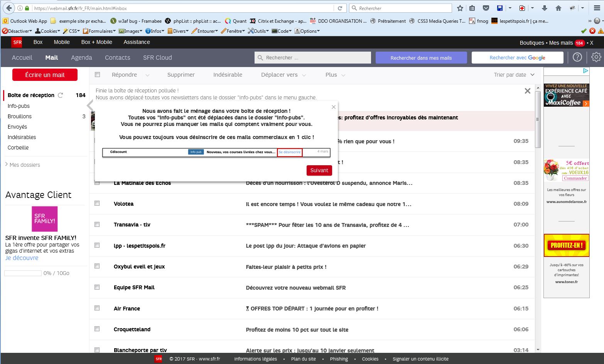Click the browser reload page icon
The image size is (604, 364).
(x=340, y=8)
